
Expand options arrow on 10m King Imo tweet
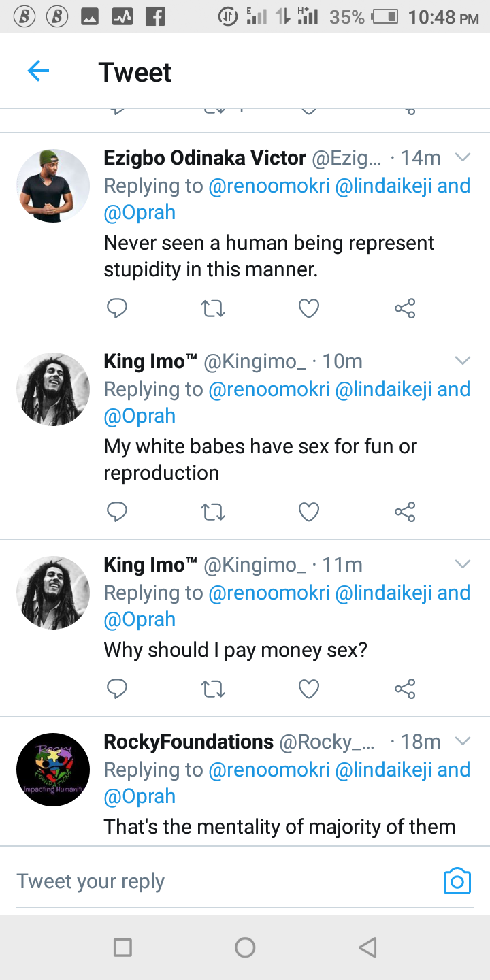pos(463,361)
